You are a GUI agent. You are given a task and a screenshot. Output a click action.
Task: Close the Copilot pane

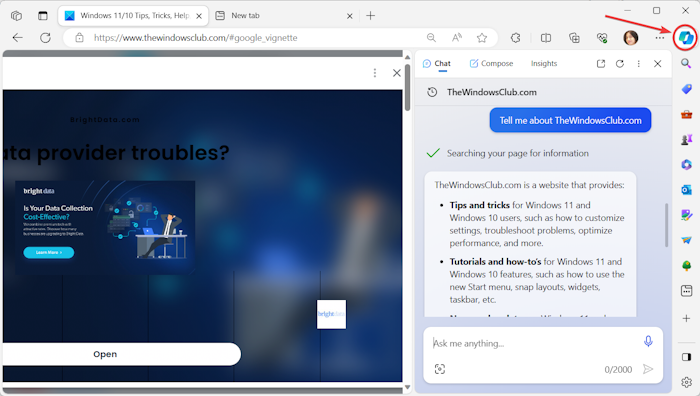point(658,64)
